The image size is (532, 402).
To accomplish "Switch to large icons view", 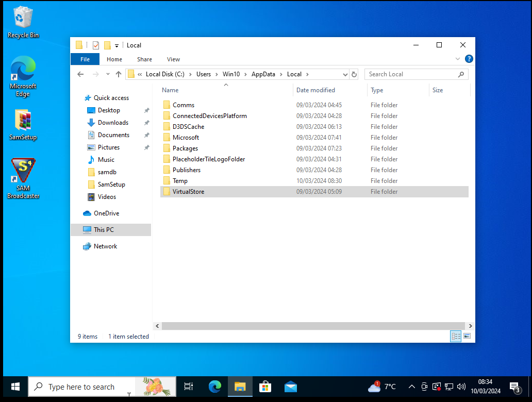I will 467,337.
